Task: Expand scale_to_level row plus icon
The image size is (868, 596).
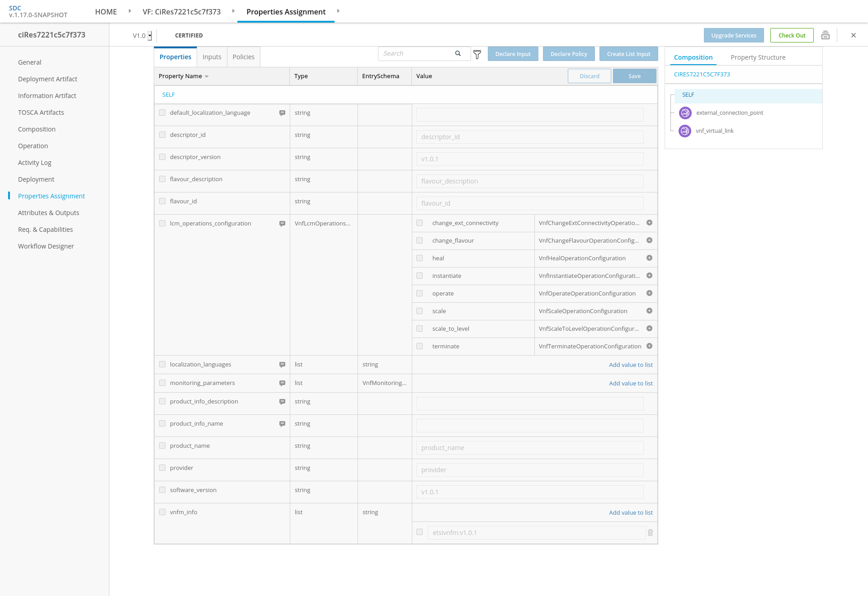Action: [x=649, y=329]
